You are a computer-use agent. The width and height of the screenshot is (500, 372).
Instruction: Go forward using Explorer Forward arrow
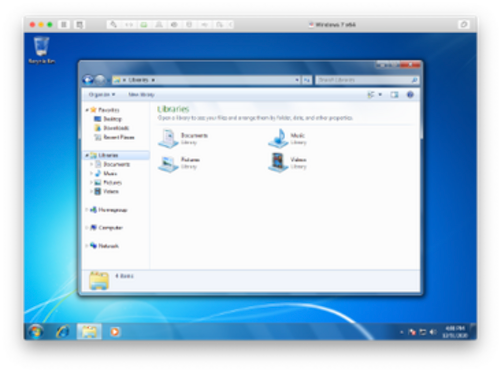[x=100, y=80]
